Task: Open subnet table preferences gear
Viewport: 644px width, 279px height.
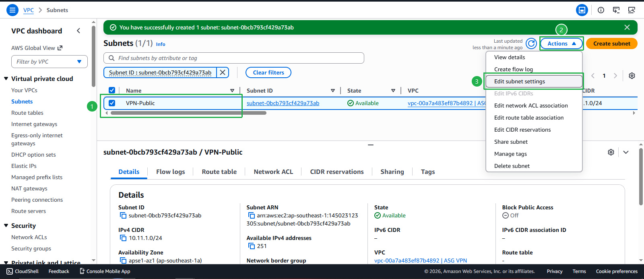Action: 632,76
